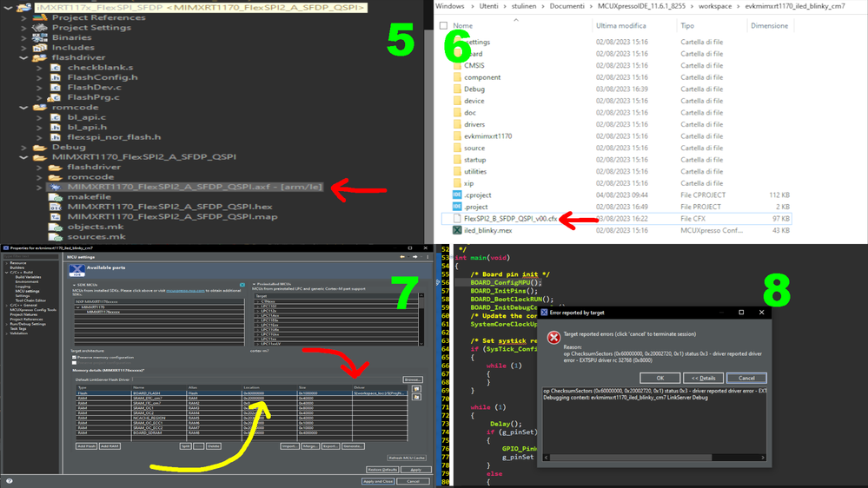Expand the Project References node

click(x=23, y=17)
